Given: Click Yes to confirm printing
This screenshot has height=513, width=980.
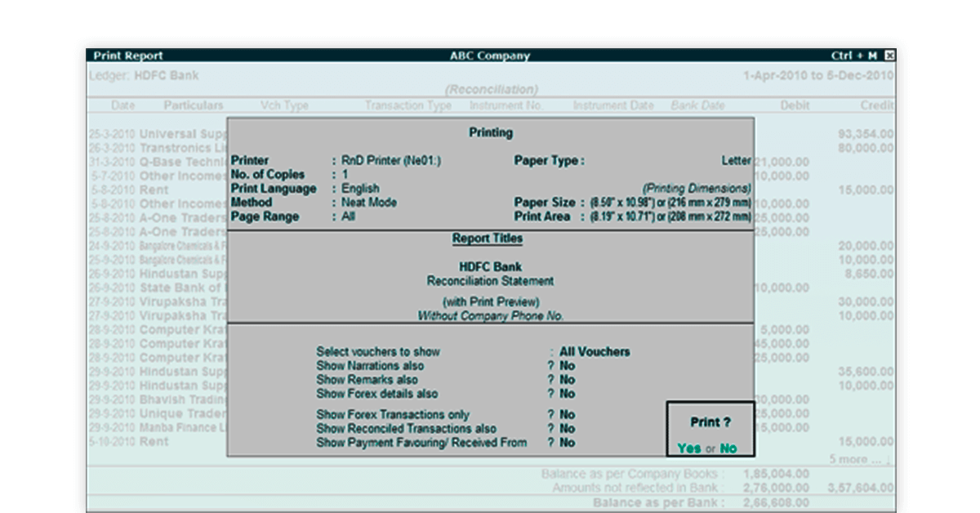Looking at the screenshot, I should pos(688,448).
